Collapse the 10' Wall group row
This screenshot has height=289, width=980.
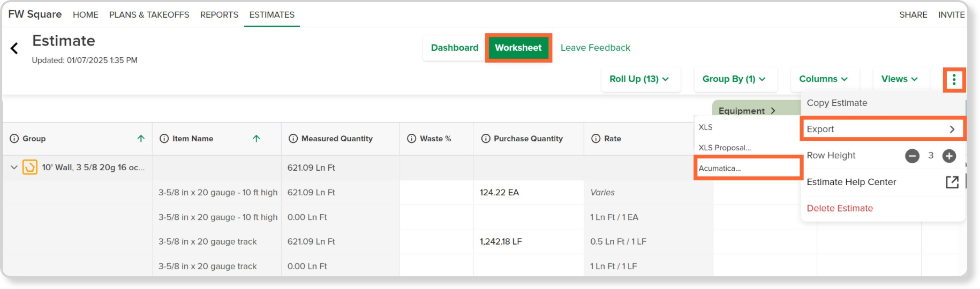[14, 168]
